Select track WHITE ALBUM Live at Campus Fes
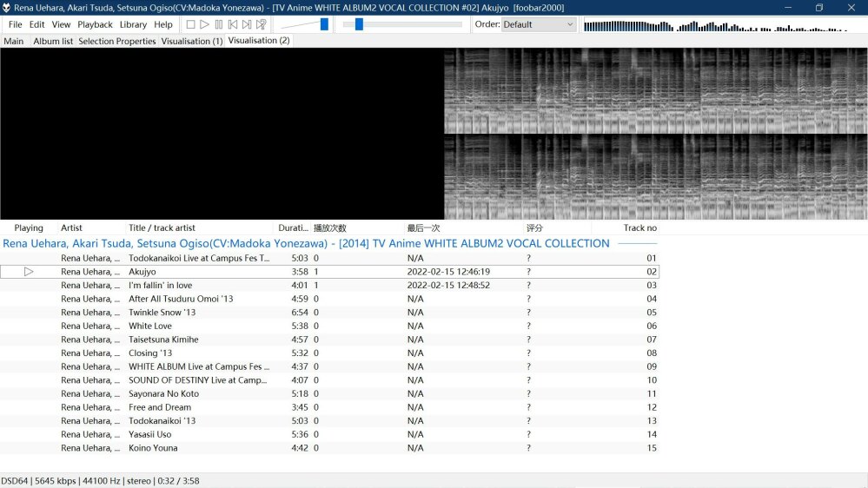The width and height of the screenshot is (868, 488). click(x=329, y=366)
